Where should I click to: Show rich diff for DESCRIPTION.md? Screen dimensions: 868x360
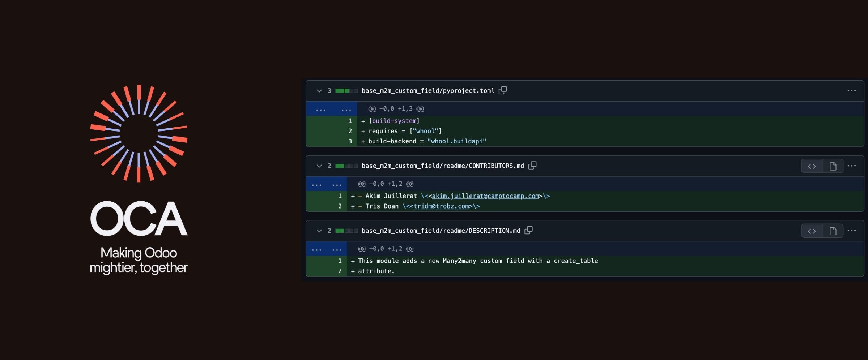click(x=833, y=231)
